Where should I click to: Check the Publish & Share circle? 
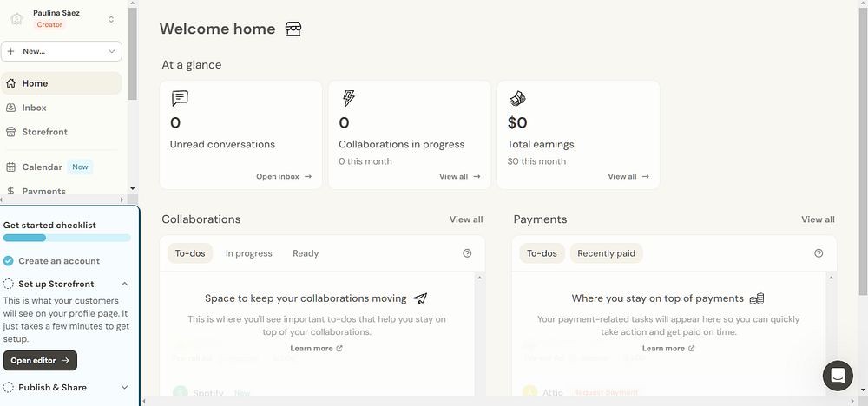[x=9, y=388]
